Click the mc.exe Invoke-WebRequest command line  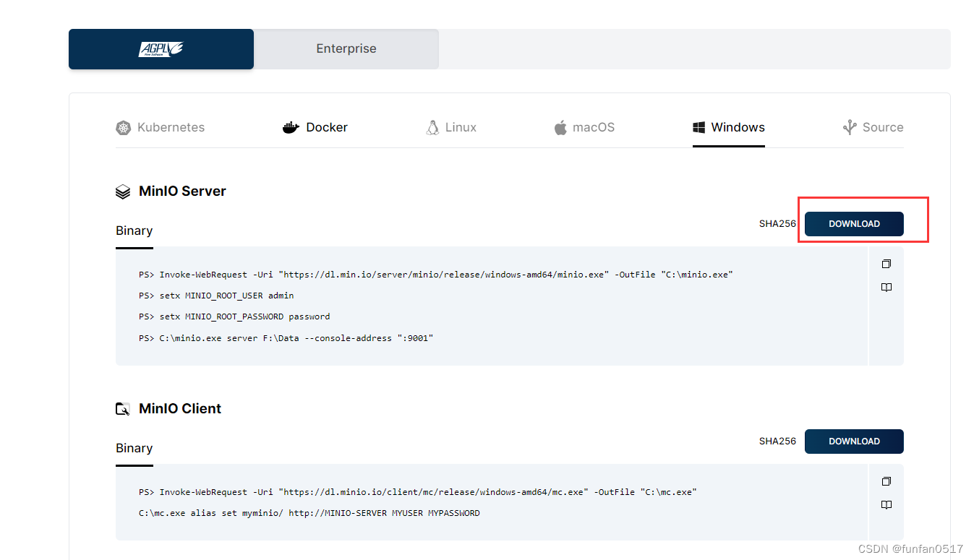click(x=418, y=492)
